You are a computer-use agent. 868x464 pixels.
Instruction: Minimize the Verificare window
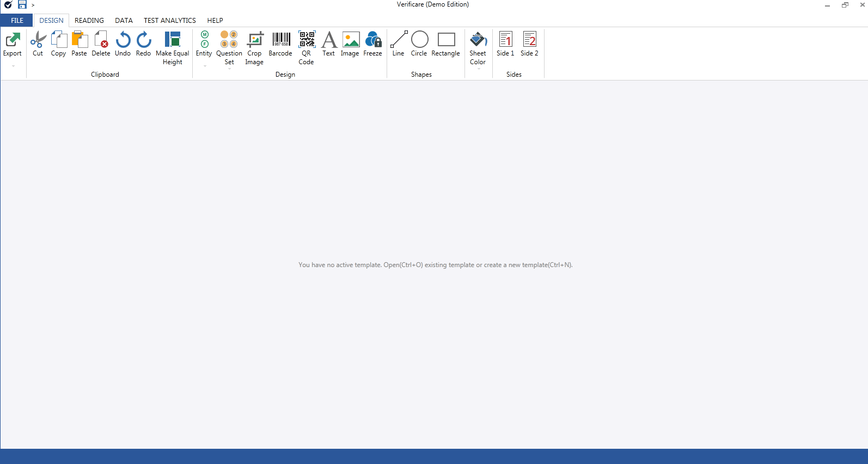(x=827, y=5)
